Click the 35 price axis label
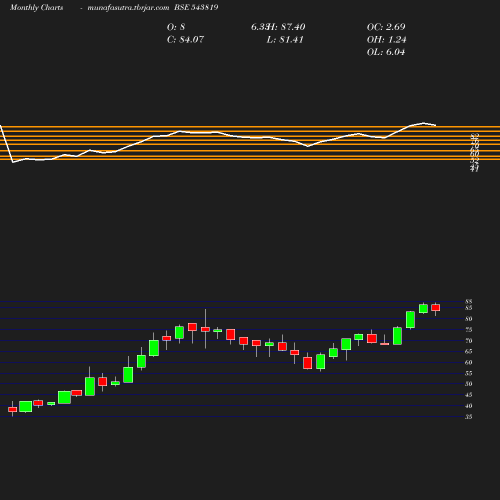The image size is (500, 500). coord(469,417)
